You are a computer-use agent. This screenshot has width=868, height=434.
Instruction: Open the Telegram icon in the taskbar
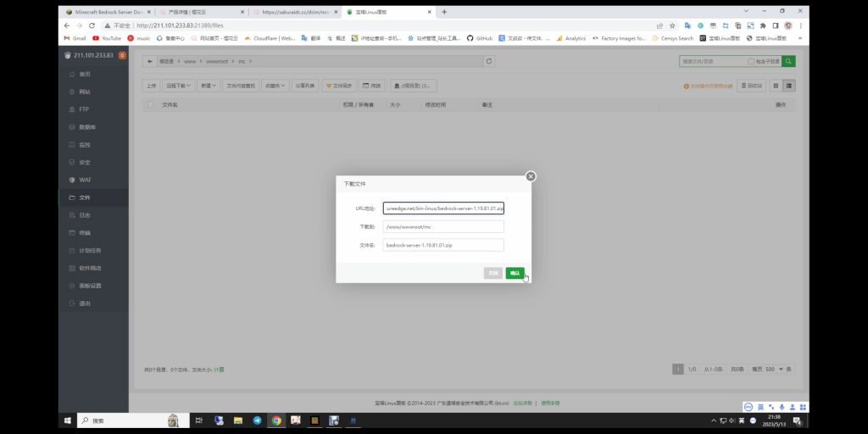pyautogui.click(x=258, y=420)
